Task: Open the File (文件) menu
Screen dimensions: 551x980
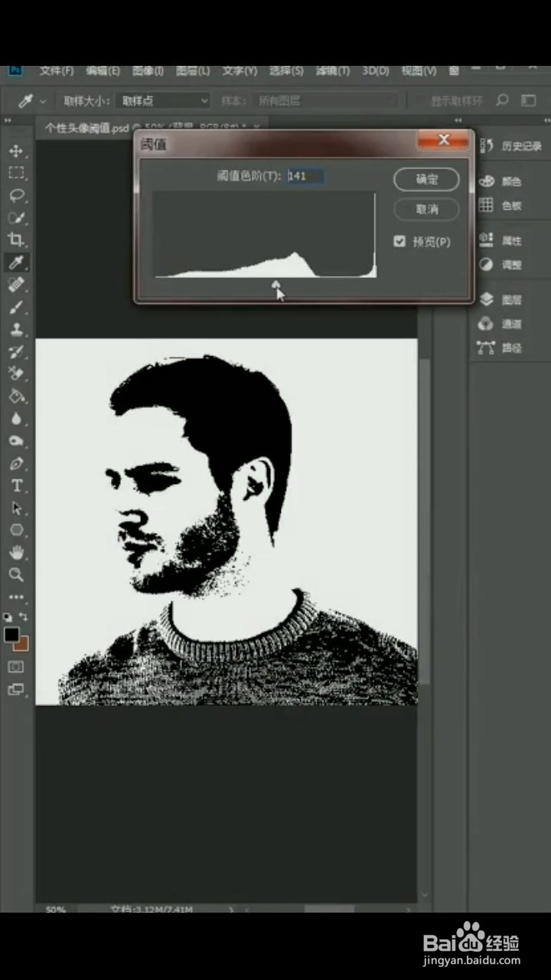Action: click(57, 70)
